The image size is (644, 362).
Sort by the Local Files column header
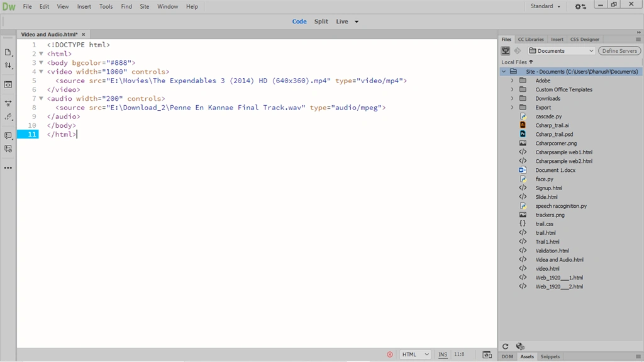[x=517, y=62]
